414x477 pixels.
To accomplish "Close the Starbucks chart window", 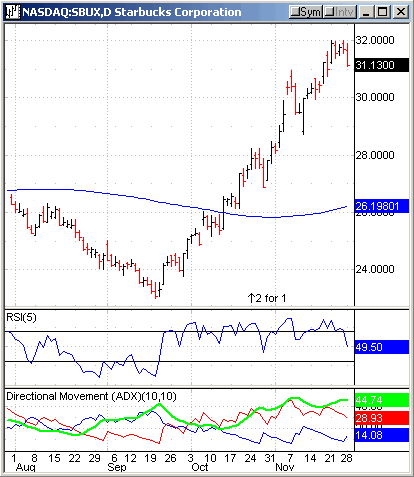I will (x=400, y=12).
